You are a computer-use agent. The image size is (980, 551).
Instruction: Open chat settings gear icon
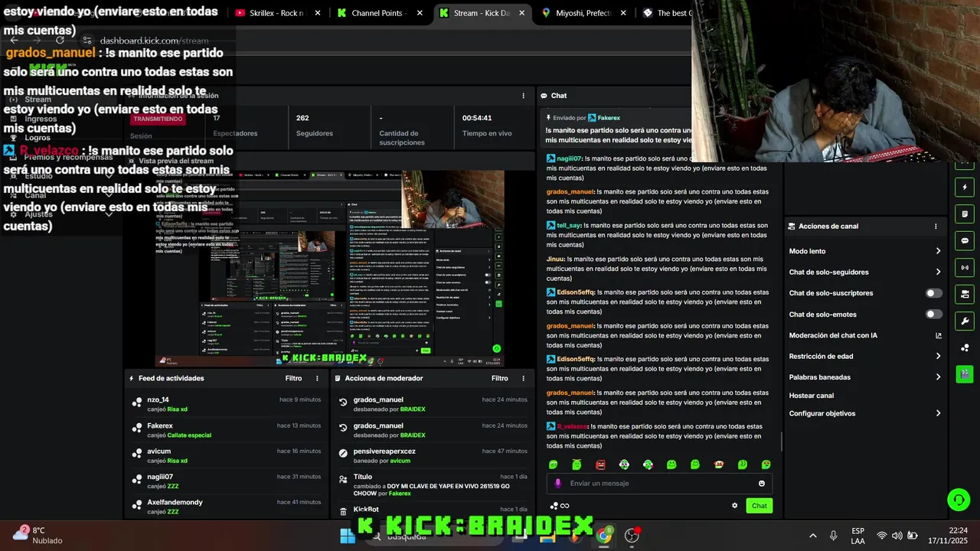click(x=735, y=505)
